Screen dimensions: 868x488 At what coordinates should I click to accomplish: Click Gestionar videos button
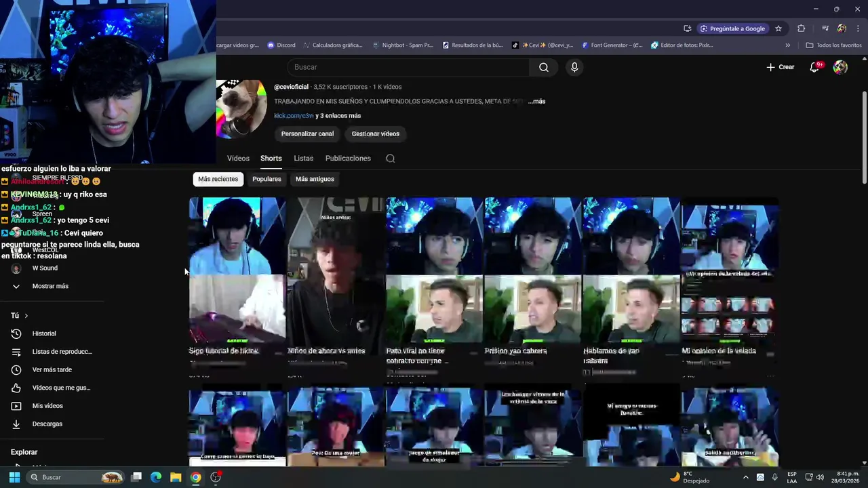376,134
